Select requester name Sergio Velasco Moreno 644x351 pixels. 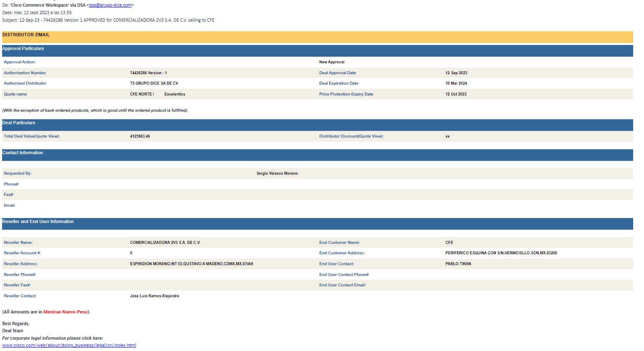(277, 173)
